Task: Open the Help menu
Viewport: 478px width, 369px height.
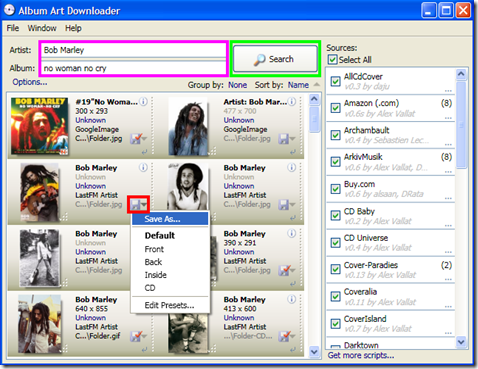Action: [x=73, y=28]
